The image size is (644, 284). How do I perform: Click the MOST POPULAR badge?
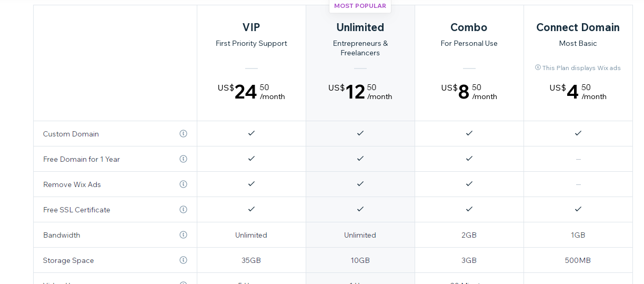pyautogui.click(x=360, y=6)
